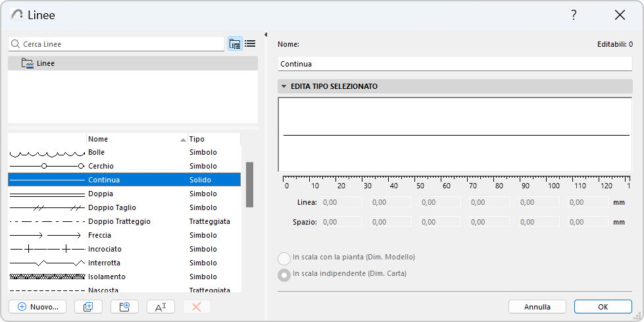The width and height of the screenshot is (644, 322).
Task: Click the Doppia line preview symbol
Action: pyautogui.click(x=47, y=194)
